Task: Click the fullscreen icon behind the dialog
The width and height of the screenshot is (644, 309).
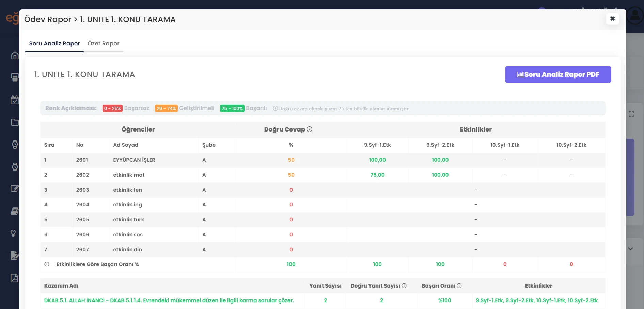Action: click(x=631, y=114)
